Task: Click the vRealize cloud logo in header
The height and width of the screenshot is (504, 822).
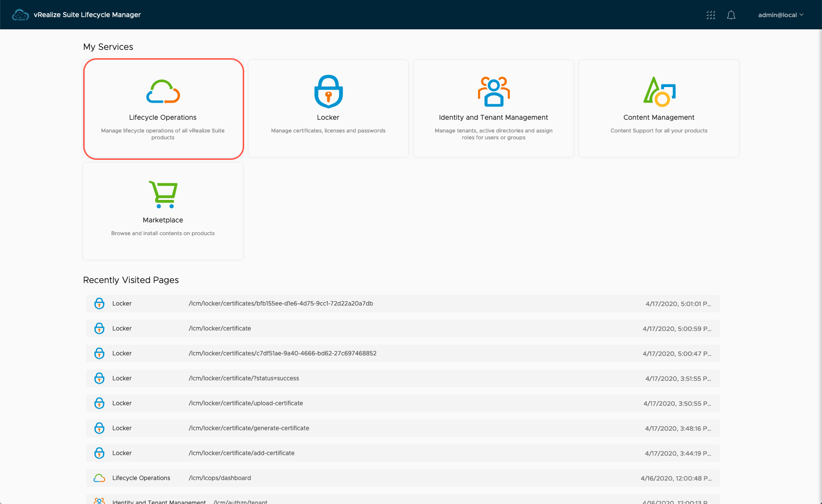Action: click(20, 15)
